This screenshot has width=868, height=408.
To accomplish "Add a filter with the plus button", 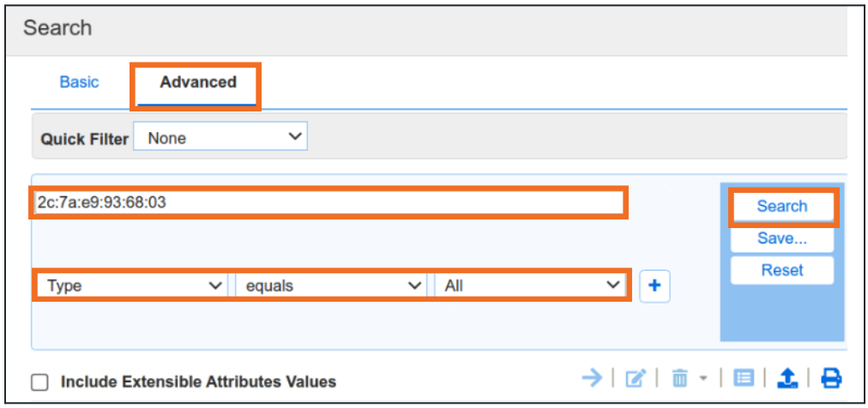I will (x=655, y=286).
